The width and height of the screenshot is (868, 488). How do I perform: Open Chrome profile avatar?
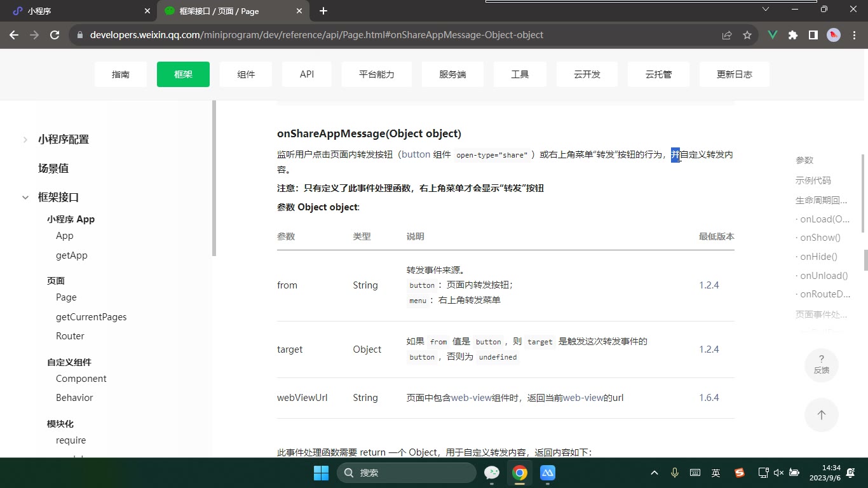click(x=834, y=35)
